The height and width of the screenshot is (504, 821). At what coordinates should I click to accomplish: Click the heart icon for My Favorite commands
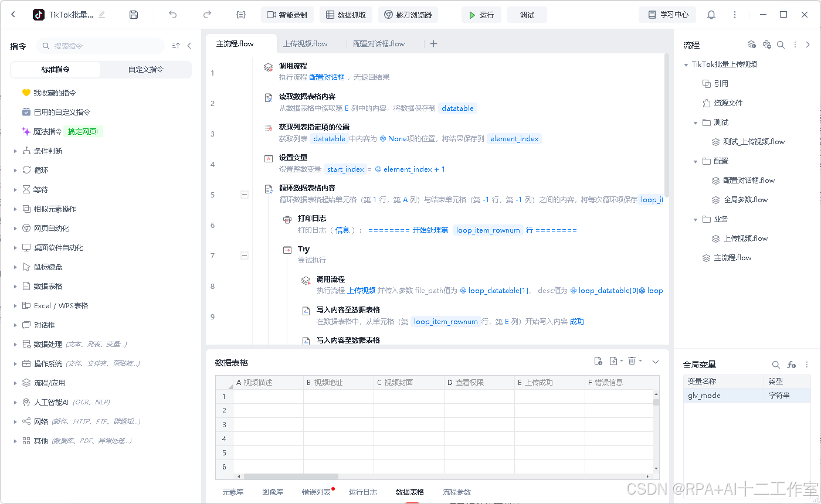point(26,93)
